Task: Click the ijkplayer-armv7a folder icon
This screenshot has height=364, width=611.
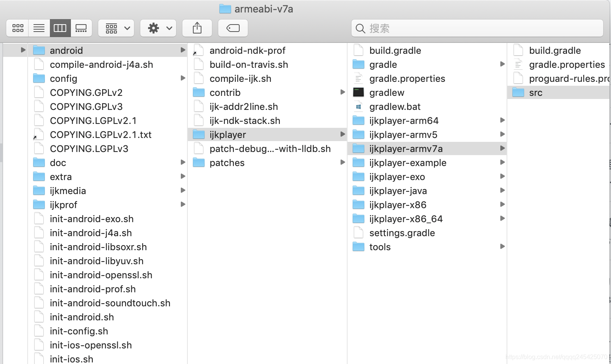Action: tap(358, 148)
